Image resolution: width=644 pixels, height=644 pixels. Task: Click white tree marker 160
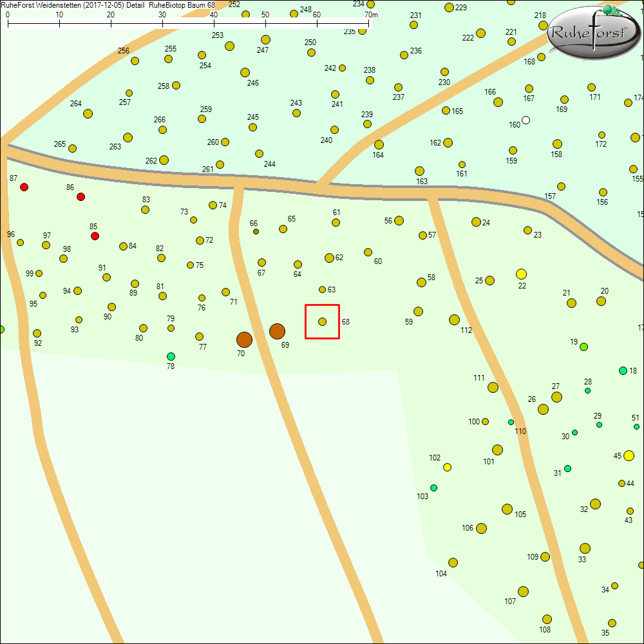pyautogui.click(x=526, y=120)
